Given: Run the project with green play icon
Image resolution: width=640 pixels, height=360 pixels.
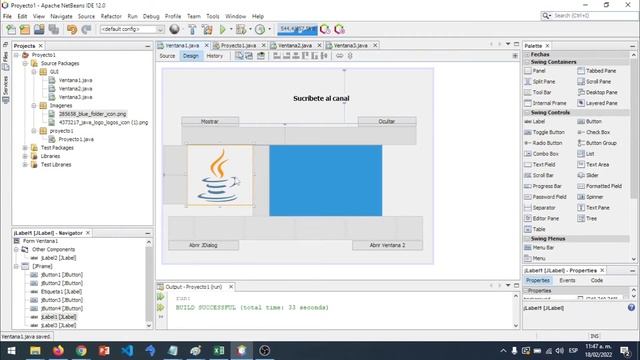Looking at the screenshot, I should coord(223,29).
